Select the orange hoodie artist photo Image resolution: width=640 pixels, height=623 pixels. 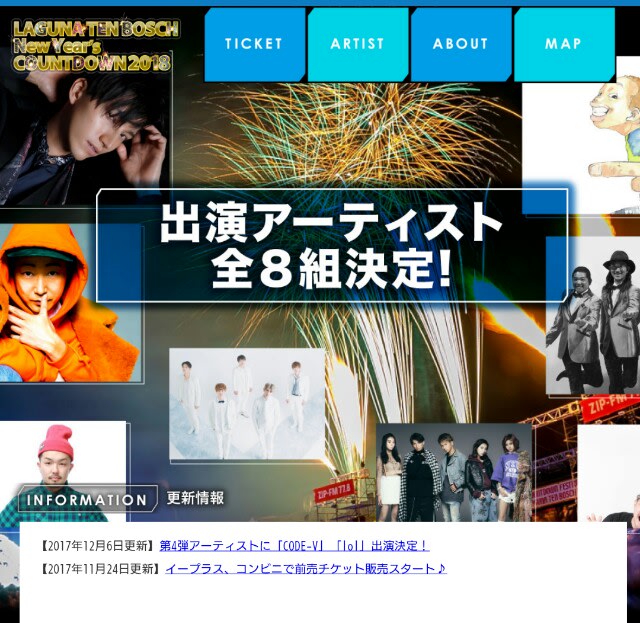(71, 303)
